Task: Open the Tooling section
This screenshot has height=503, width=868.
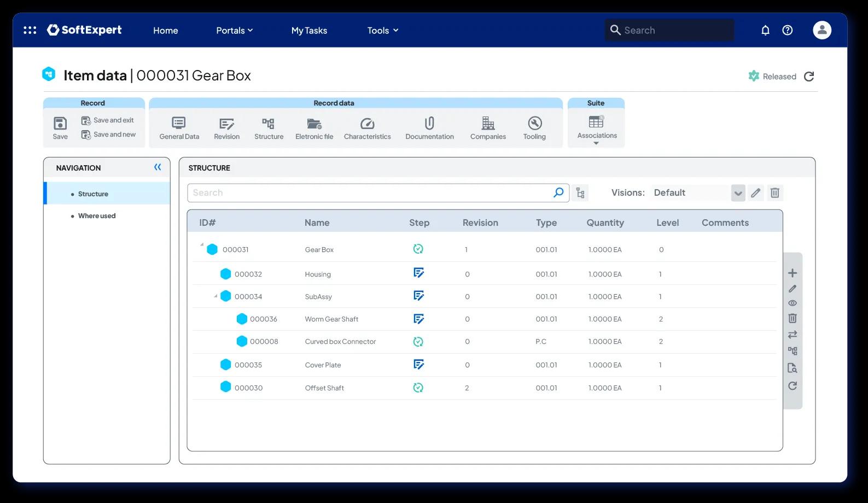Action: [534, 128]
